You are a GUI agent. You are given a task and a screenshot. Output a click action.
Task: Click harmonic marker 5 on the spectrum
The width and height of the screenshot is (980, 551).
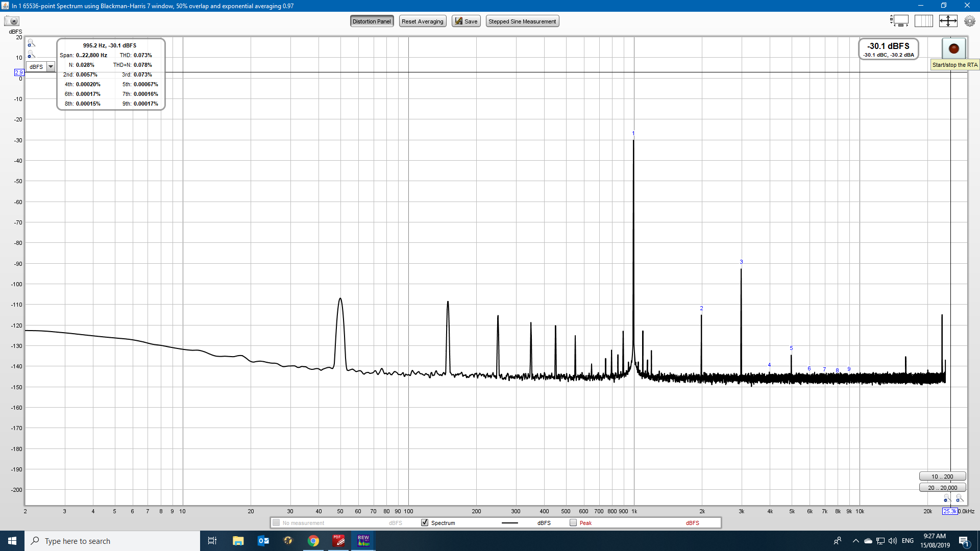coord(791,348)
